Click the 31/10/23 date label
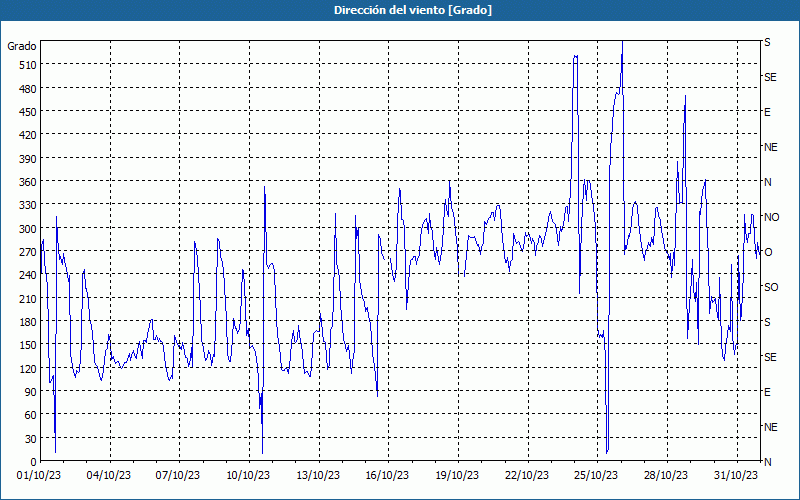Image resolution: width=800 pixels, height=500 pixels. (x=736, y=476)
